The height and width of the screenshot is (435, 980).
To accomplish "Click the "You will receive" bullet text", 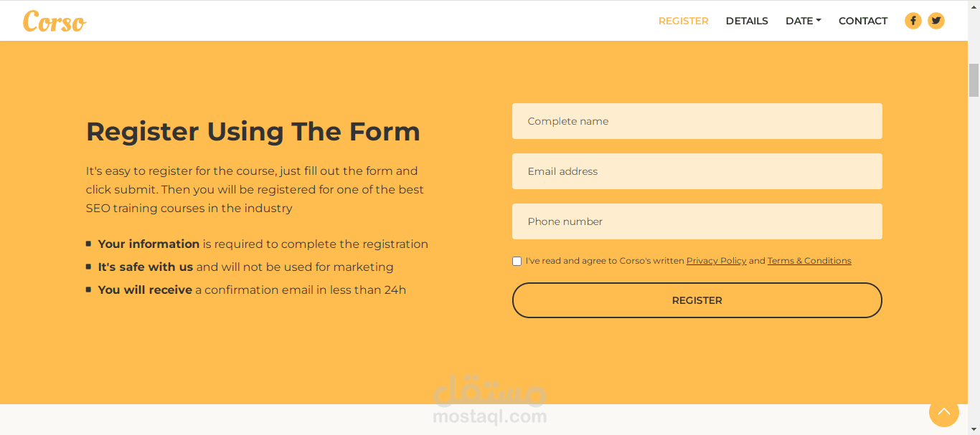I will click(x=145, y=290).
